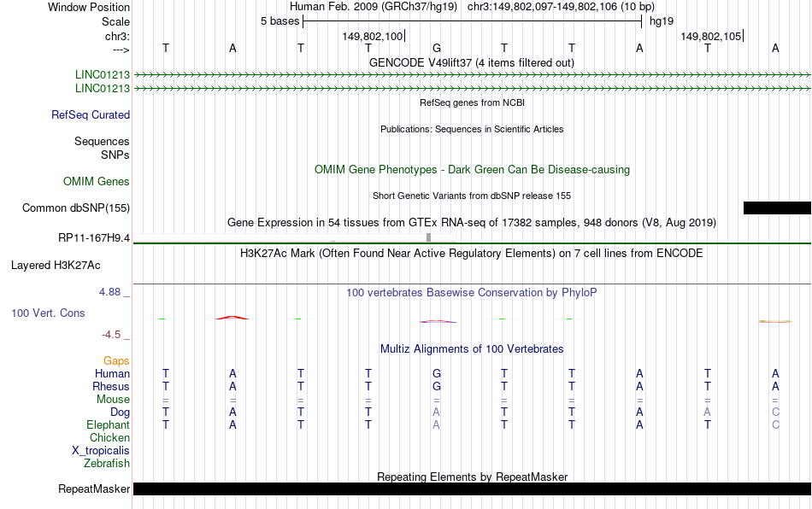The height and width of the screenshot is (509, 812).
Task: Click the OMIM Gene Phenotypes track title
Action: pyautogui.click(x=472, y=170)
